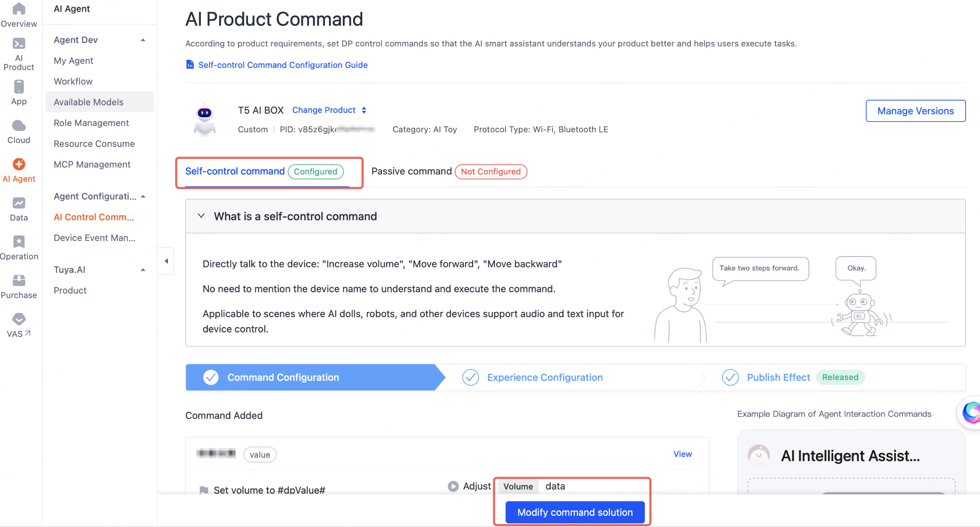Open the Operation icon in sidebar
This screenshot has width=980, height=527.
(19, 242)
